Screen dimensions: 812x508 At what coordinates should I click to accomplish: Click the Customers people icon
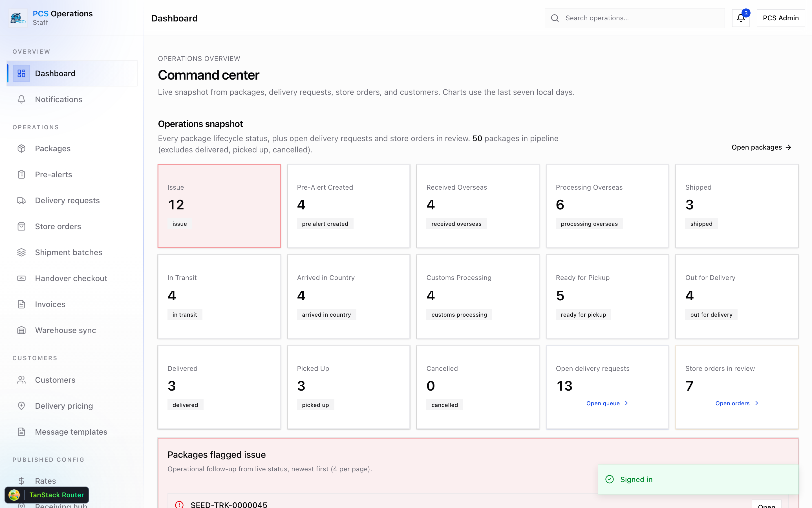(x=21, y=380)
